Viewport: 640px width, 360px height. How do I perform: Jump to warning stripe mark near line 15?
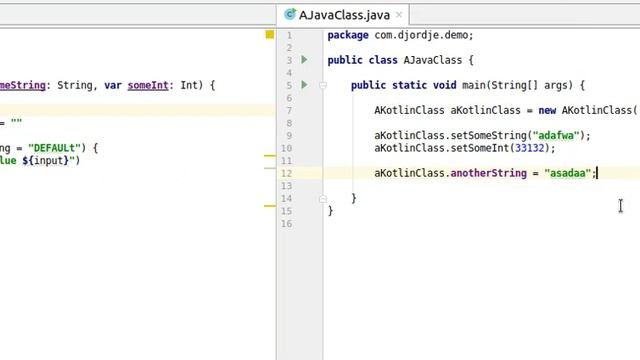tap(270, 206)
